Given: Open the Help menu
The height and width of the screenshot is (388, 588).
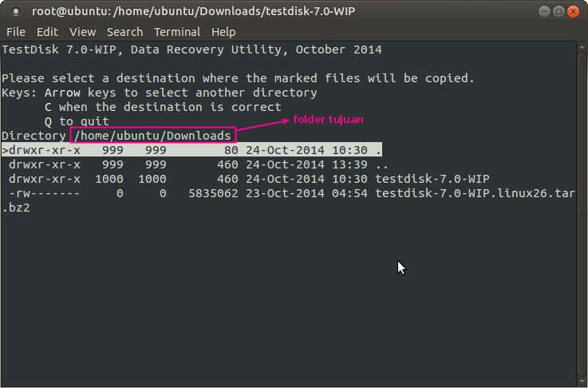Looking at the screenshot, I should [223, 32].
